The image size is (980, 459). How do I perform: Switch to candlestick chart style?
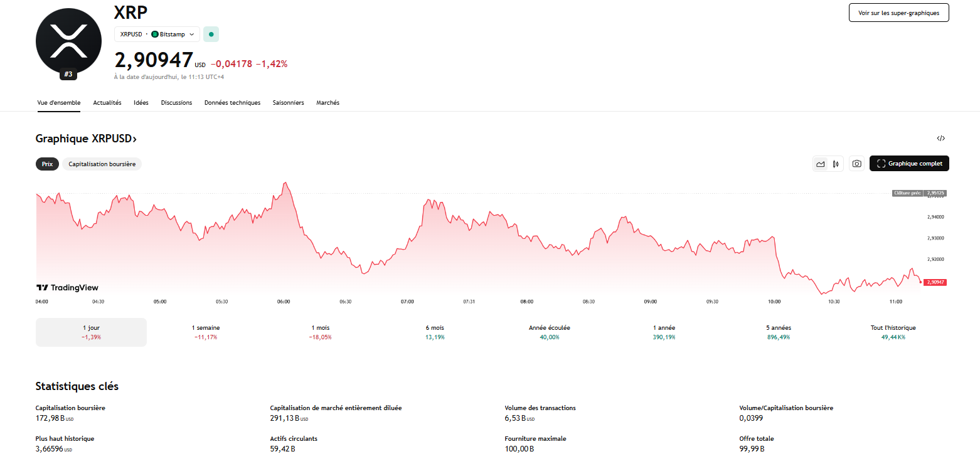click(836, 164)
